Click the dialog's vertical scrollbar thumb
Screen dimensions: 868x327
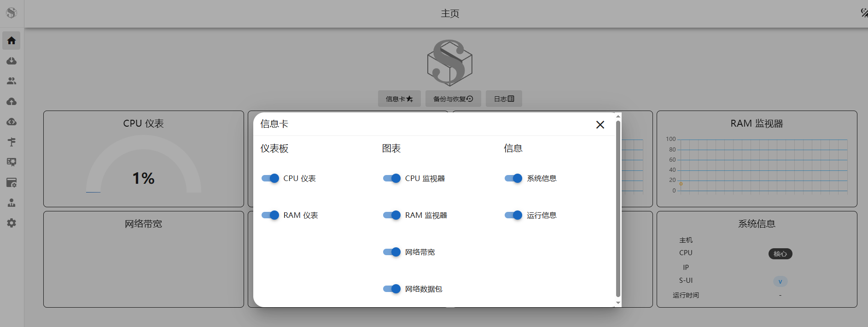(x=618, y=208)
